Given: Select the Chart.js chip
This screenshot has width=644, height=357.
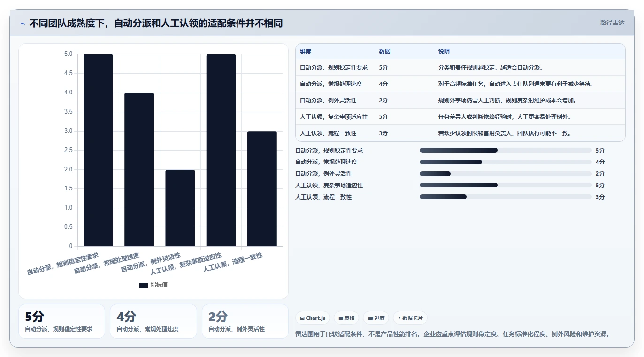Looking at the screenshot, I should point(313,318).
